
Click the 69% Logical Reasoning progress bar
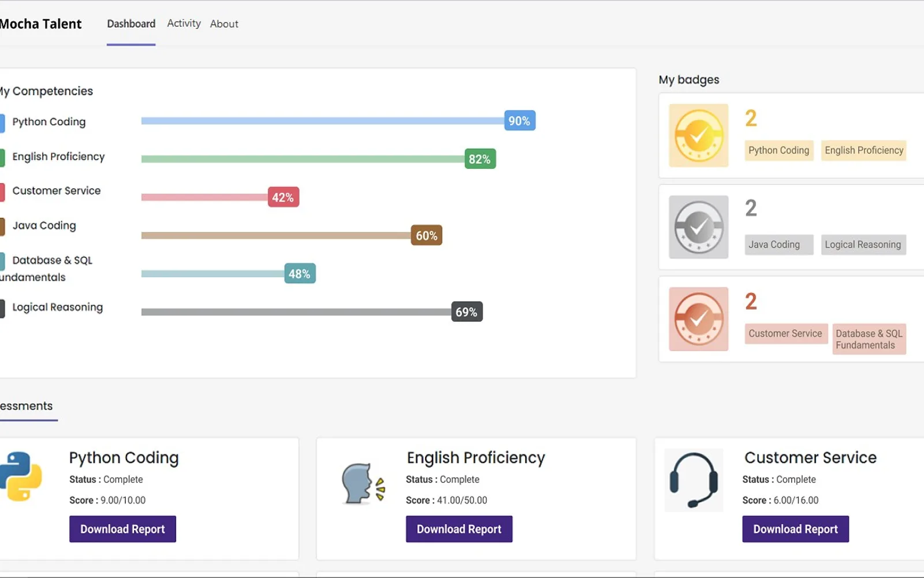click(x=312, y=312)
